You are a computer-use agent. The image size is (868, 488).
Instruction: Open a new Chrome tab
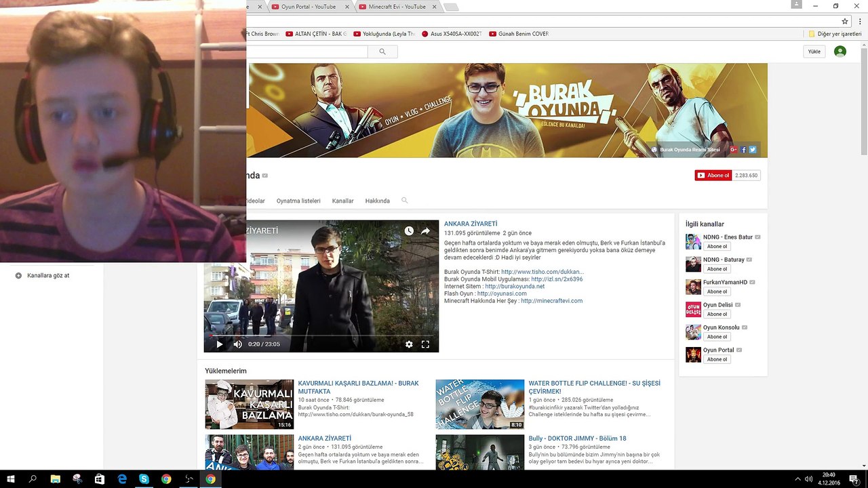click(450, 7)
